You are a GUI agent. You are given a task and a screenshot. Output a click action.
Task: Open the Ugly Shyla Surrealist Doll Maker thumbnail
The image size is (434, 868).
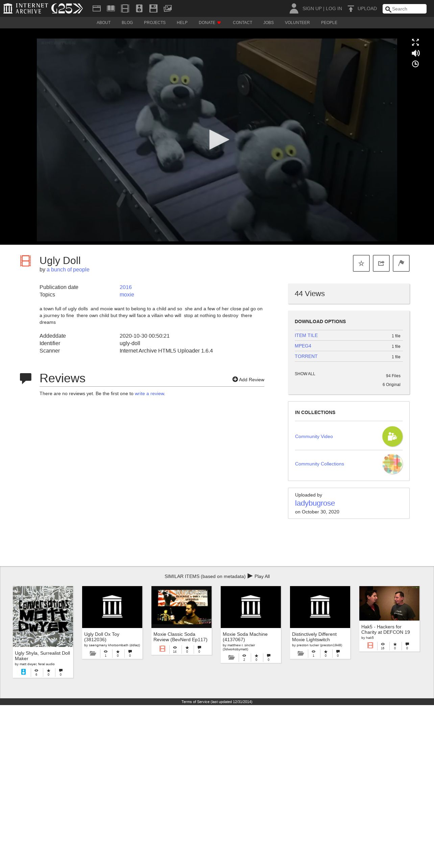pyautogui.click(x=43, y=617)
